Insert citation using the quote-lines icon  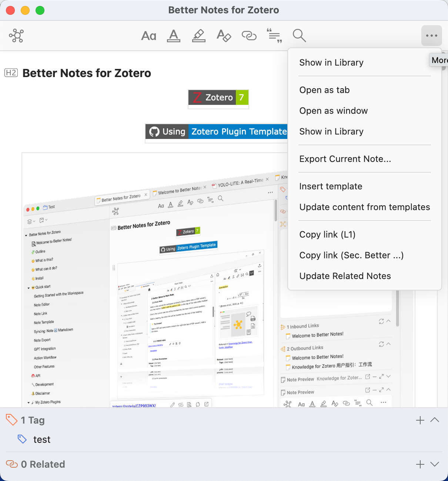coord(274,36)
